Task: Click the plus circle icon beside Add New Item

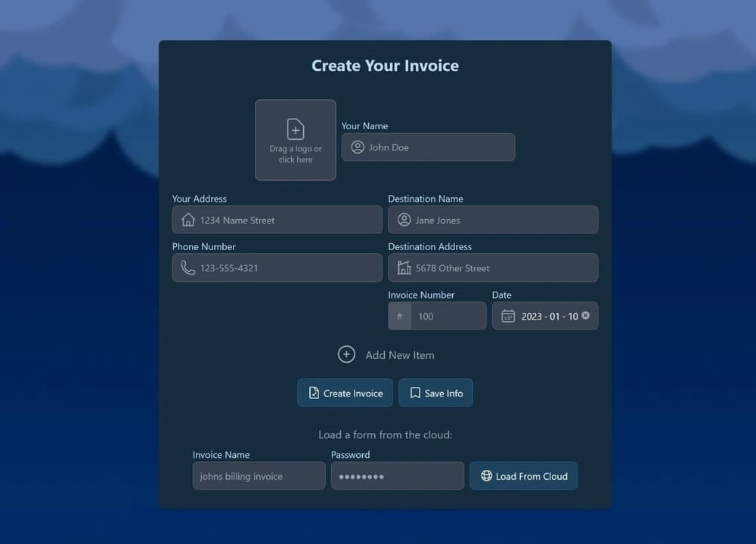Action: tap(346, 354)
